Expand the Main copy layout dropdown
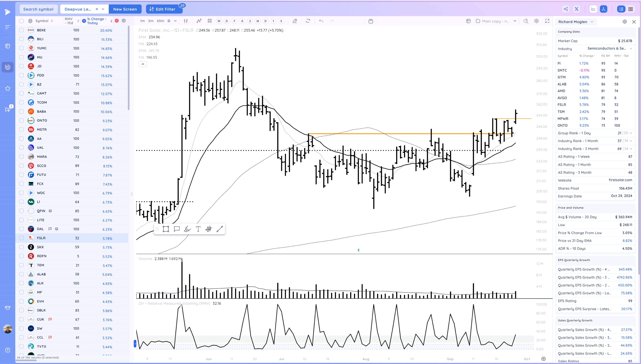Screen dimensions: 641x364 pos(515,21)
